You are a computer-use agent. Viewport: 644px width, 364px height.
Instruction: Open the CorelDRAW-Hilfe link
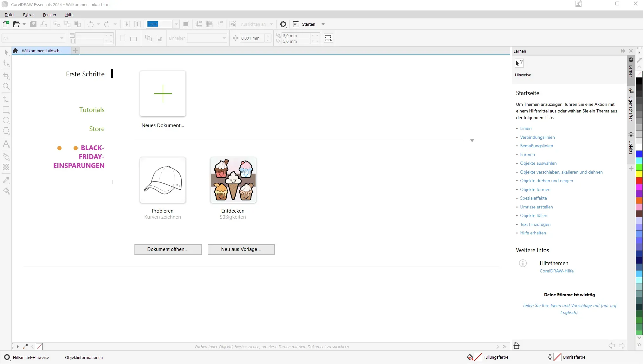pos(557,271)
